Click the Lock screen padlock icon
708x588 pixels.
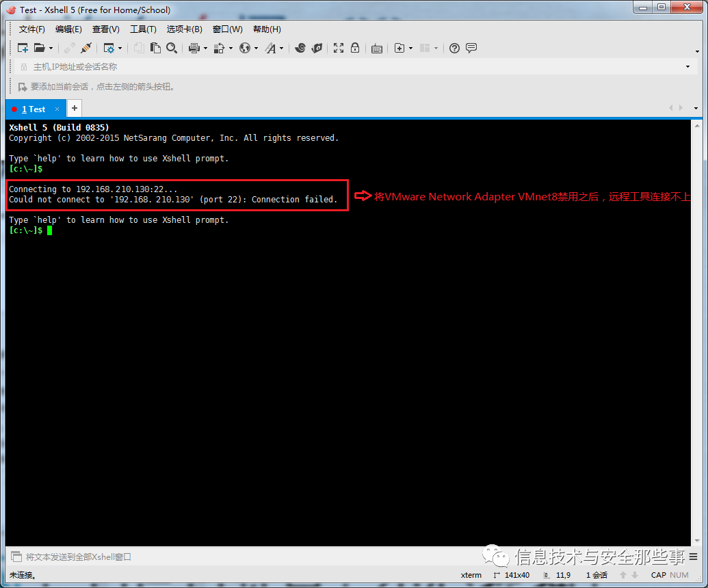coord(355,48)
